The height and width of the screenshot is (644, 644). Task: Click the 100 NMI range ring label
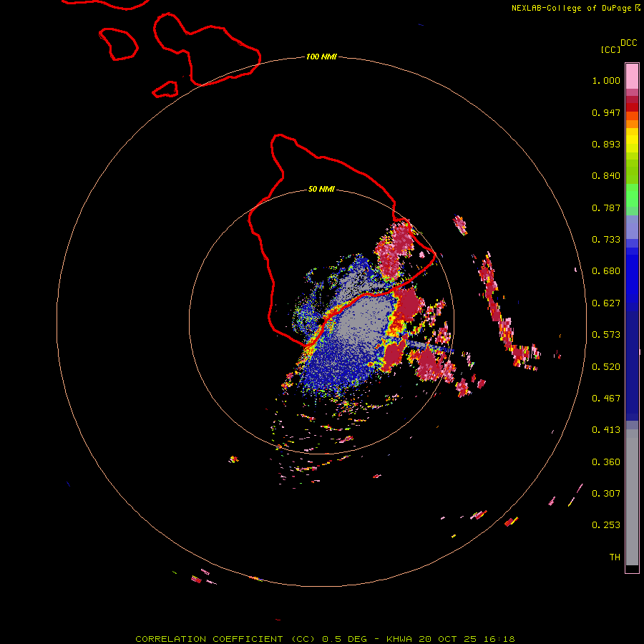click(321, 57)
